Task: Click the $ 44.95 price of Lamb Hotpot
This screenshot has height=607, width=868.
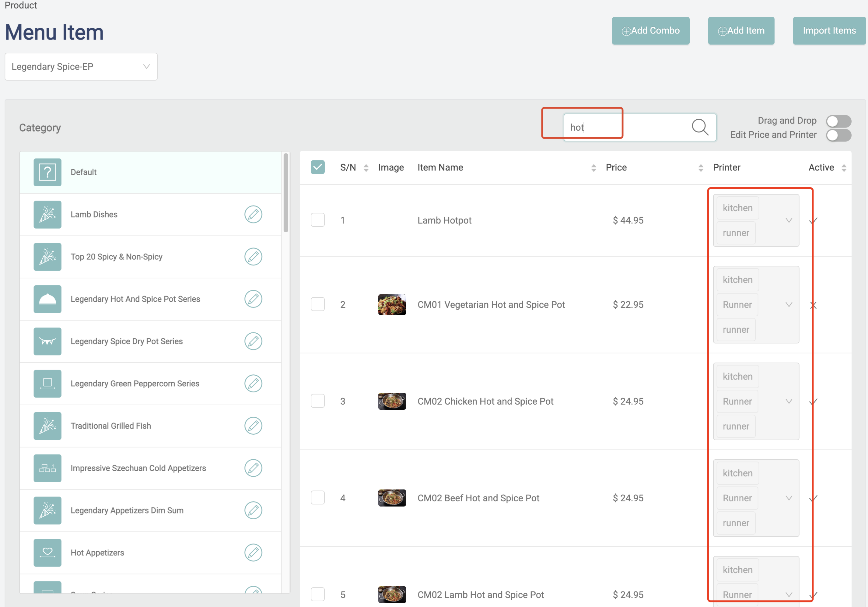Action: (x=628, y=220)
